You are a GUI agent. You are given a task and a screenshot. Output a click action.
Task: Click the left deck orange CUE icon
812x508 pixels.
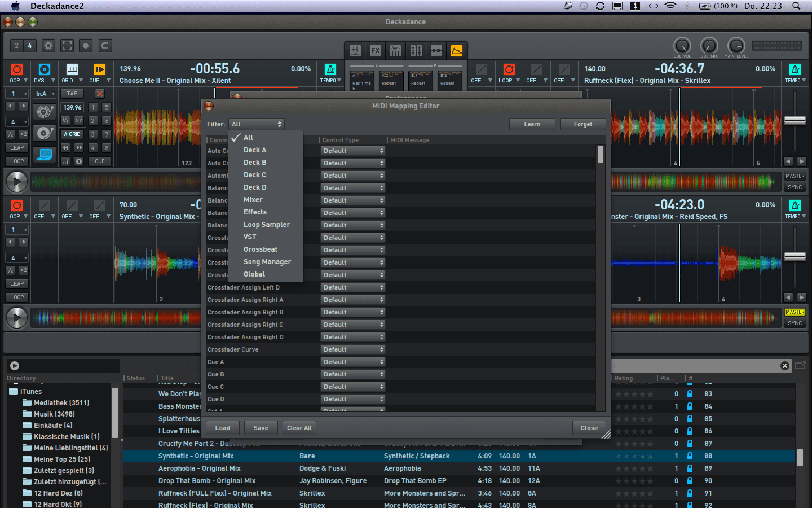tap(99, 69)
